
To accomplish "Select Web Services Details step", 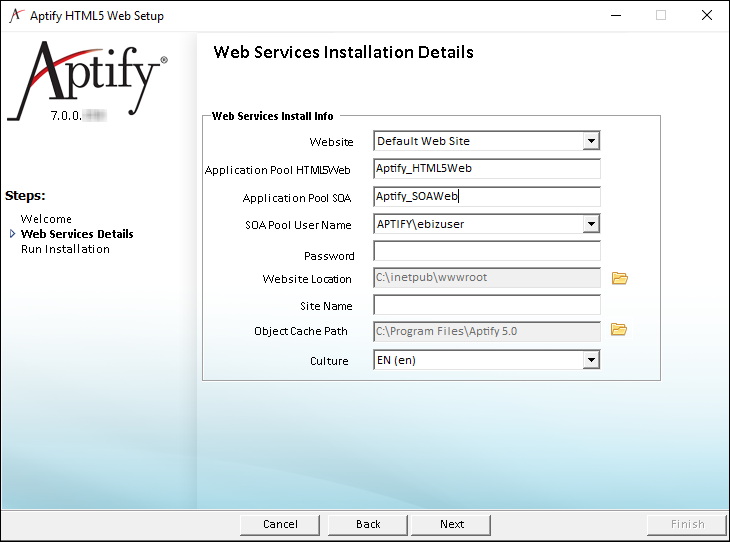I will tap(77, 234).
